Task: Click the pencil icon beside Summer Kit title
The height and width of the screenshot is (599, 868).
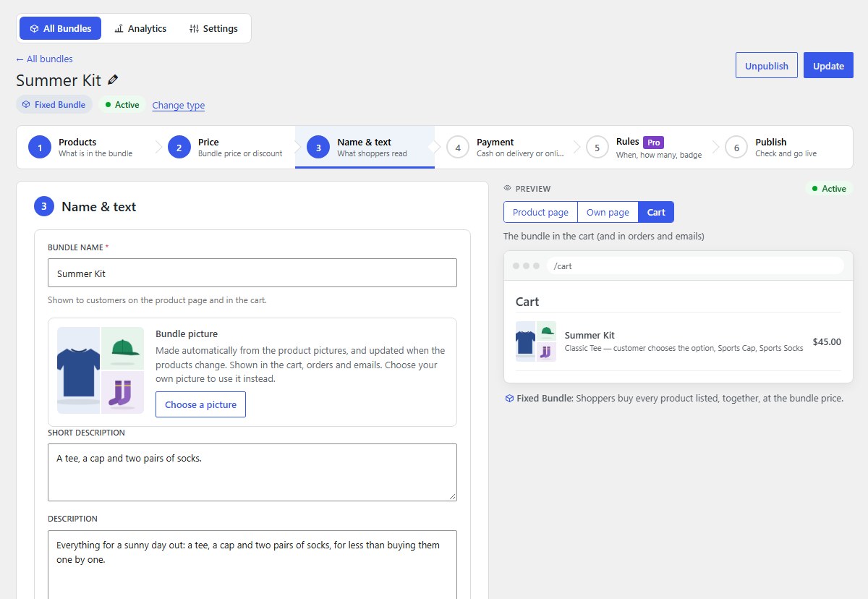Action: pyautogui.click(x=113, y=80)
